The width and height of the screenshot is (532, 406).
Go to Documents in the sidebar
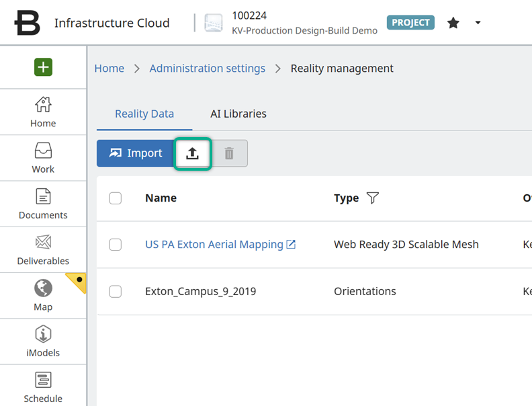43,204
